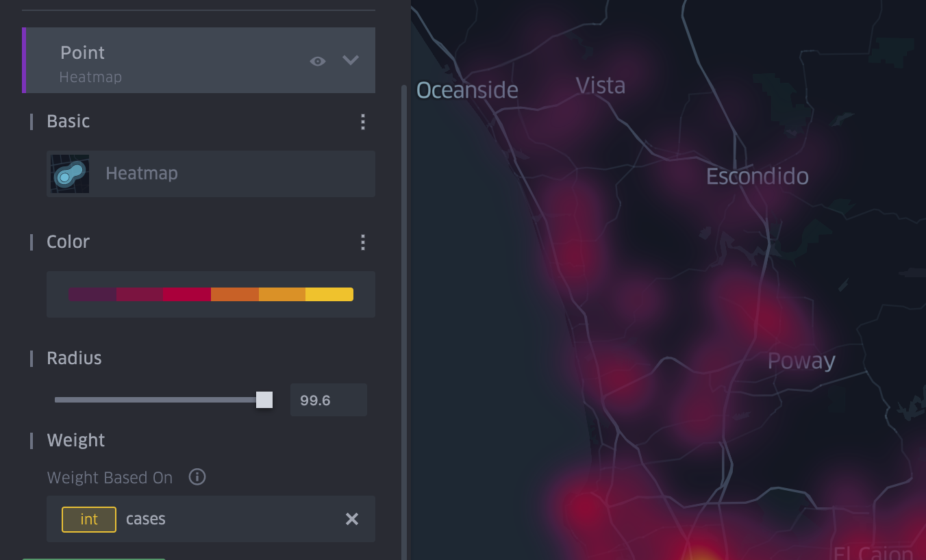Open the Heatmap layer type selector
Screen dimensions: 926x560
pyautogui.click(x=211, y=174)
